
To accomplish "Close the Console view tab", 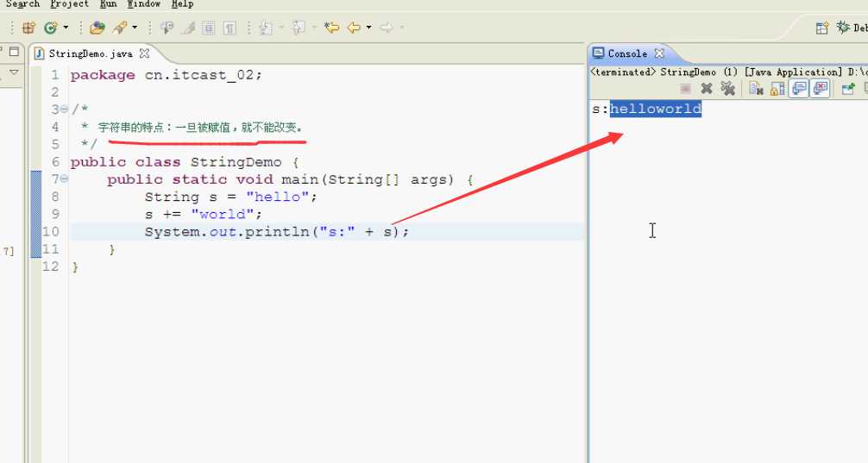I will [658, 53].
